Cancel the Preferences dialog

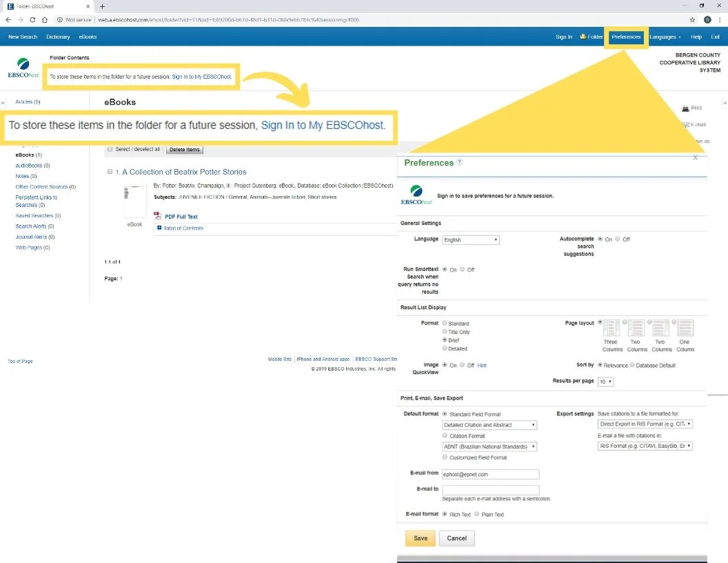(457, 538)
